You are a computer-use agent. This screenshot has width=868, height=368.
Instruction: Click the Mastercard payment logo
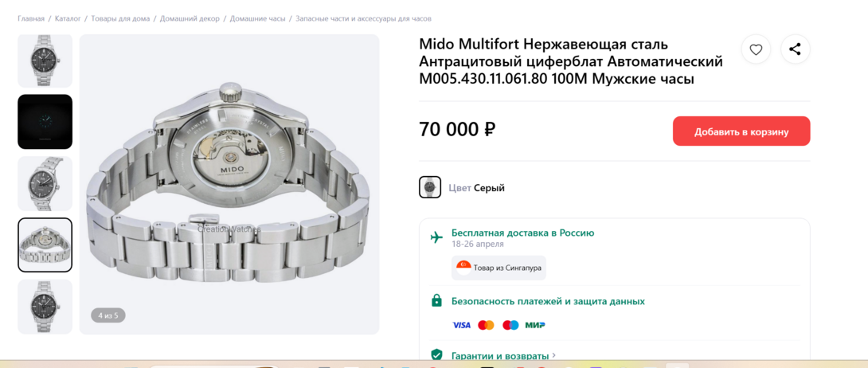coord(486,326)
